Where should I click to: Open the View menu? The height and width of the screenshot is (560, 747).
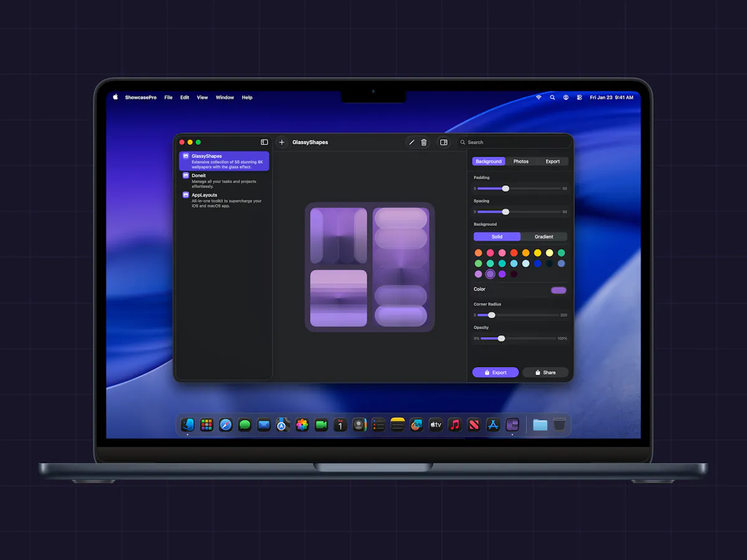pyautogui.click(x=202, y=98)
